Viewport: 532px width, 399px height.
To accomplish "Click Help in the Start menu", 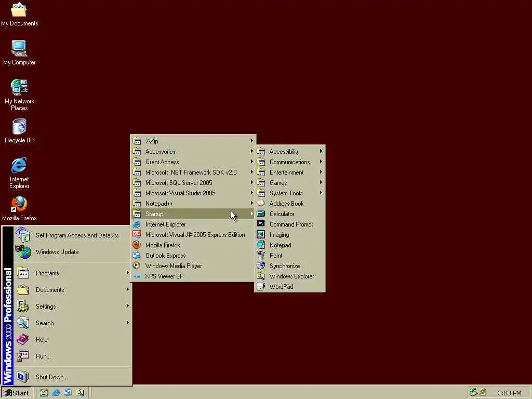I will pyautogui.click(x=72, y=340).
